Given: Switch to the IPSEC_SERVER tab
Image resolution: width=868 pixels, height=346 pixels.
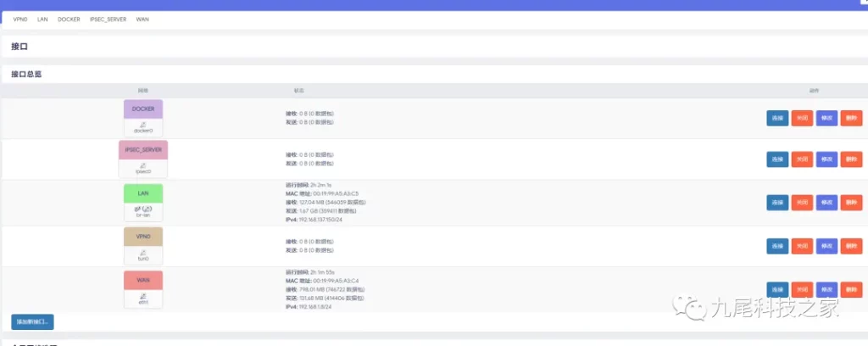Looking at the screenshot, I should (108, 19).
